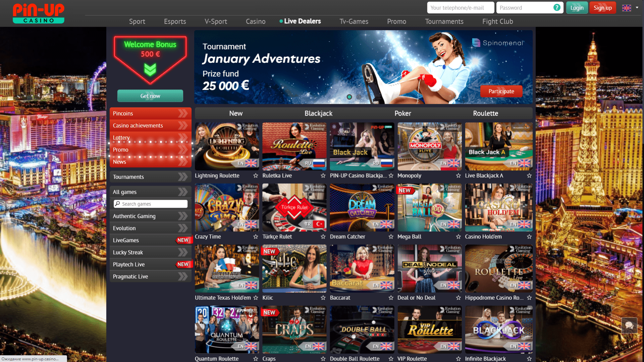Select the Blackjack tab filter
The width and height of the screenshot is (644, 362).
(x=318, y=113)
